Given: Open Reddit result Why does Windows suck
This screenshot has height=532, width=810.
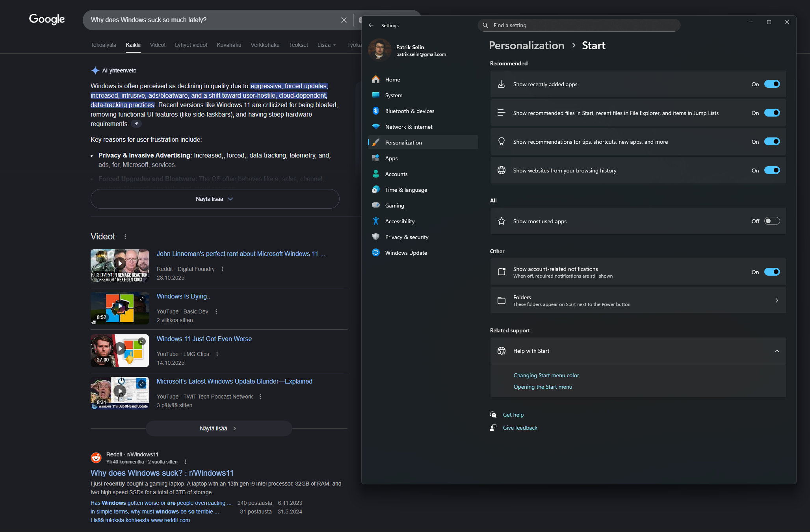Looking at the screenshot, I should click(162, 473).
